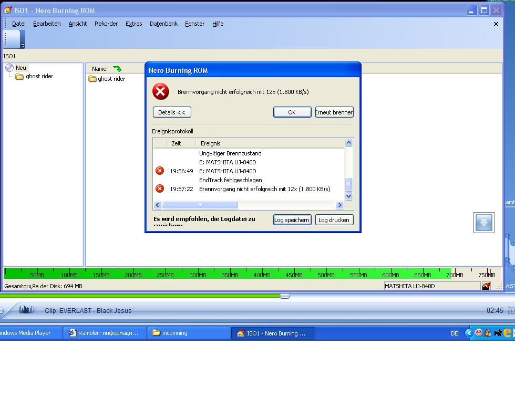Click the green sort arrow icon
Screen dimensions: 515x420
pos(117,69)
